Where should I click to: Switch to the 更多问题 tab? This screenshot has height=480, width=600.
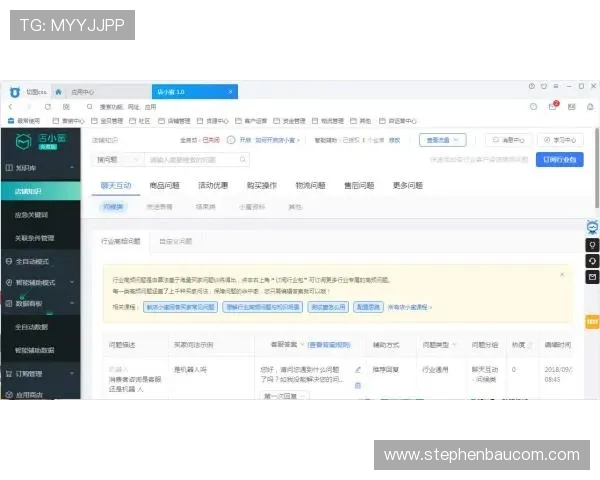pyautogui.click(x=408, y=186)
